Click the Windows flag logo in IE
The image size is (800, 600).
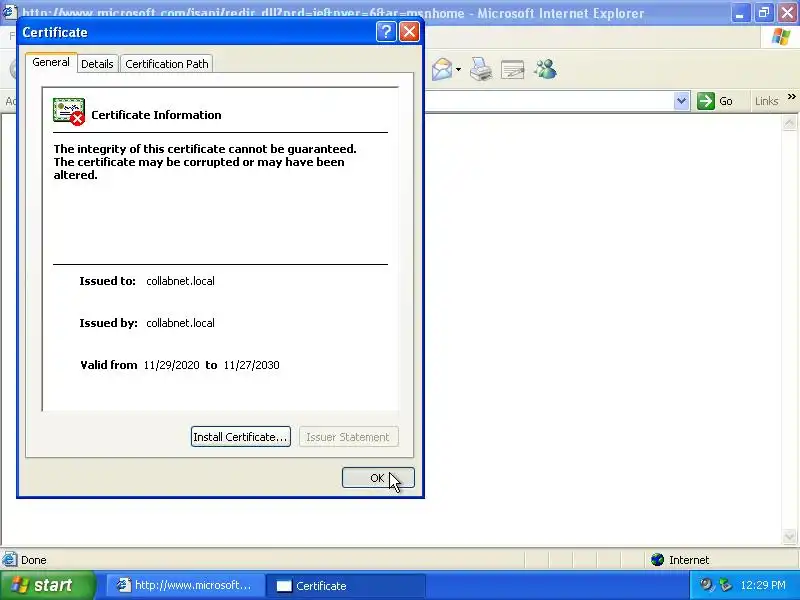point(781,37)
